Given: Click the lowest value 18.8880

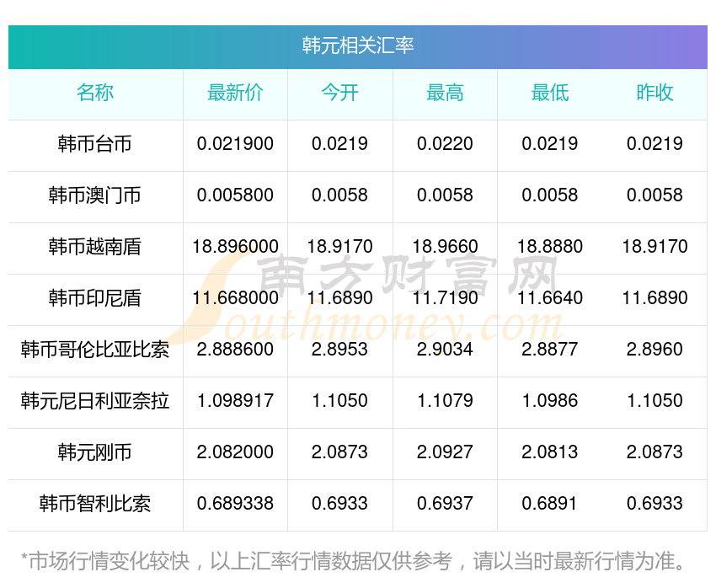Looking at the screenshot, I should click(x=550, y=247).
